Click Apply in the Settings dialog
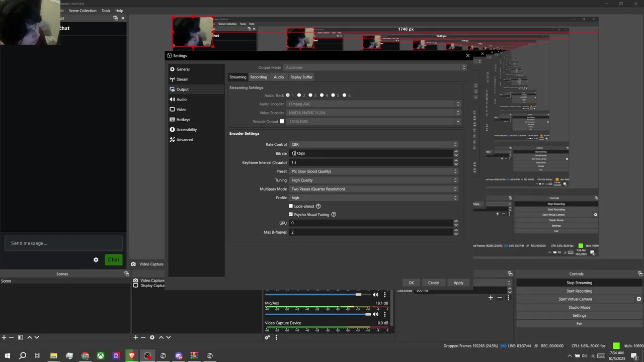This screenshot has width=644, height=362. tap(458, 283)
